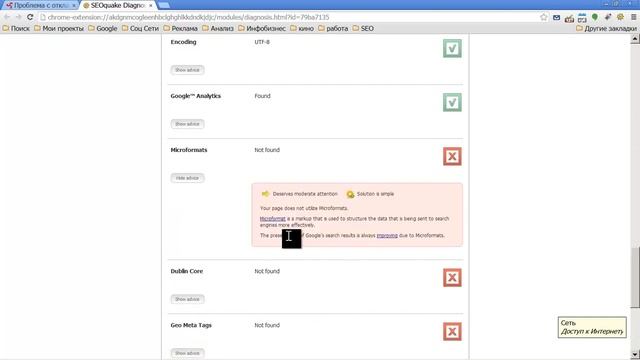Hide advice for Microformats
Viewport: 640px width, 360px height.
pyautogui.click(x=187, y=178)
